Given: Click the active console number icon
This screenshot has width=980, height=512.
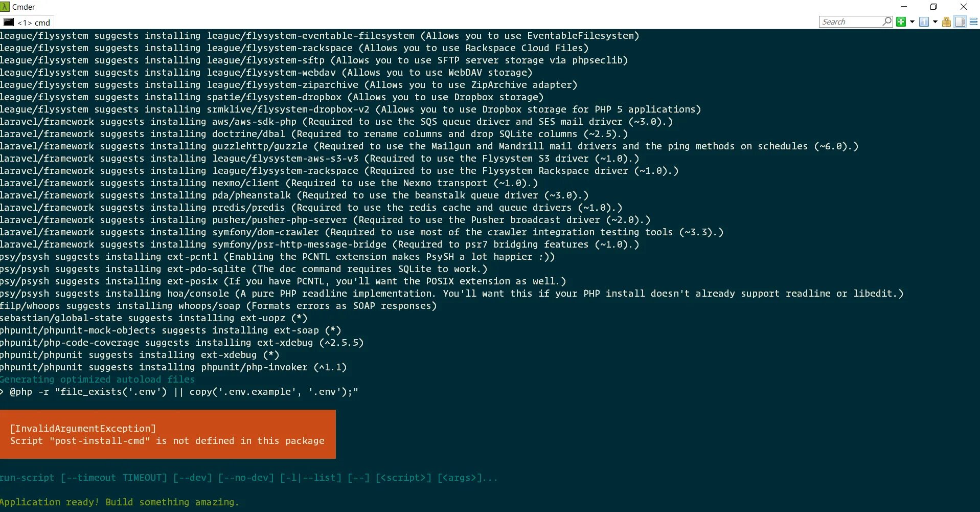Looking at the screenshot, I should pos(924,21).
